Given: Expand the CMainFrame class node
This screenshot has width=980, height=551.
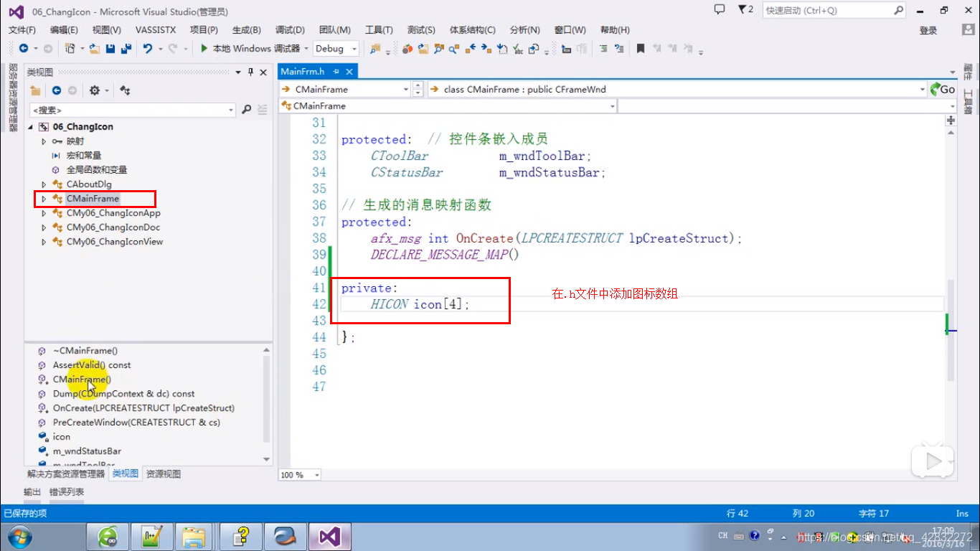Looking at the screenshot, I should [44, 199].
